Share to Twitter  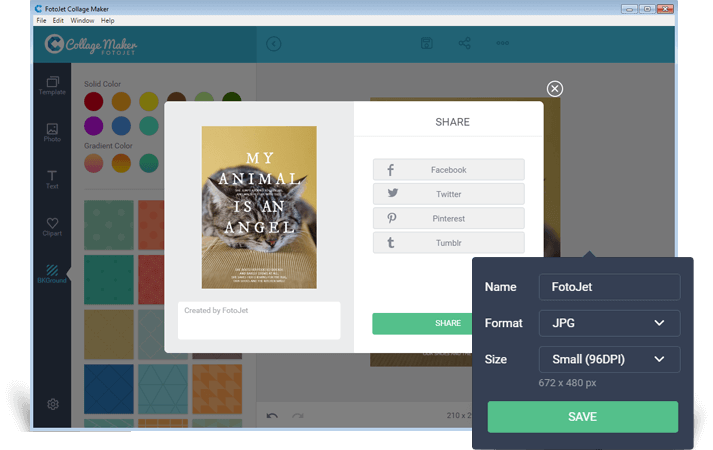point(449,194)
